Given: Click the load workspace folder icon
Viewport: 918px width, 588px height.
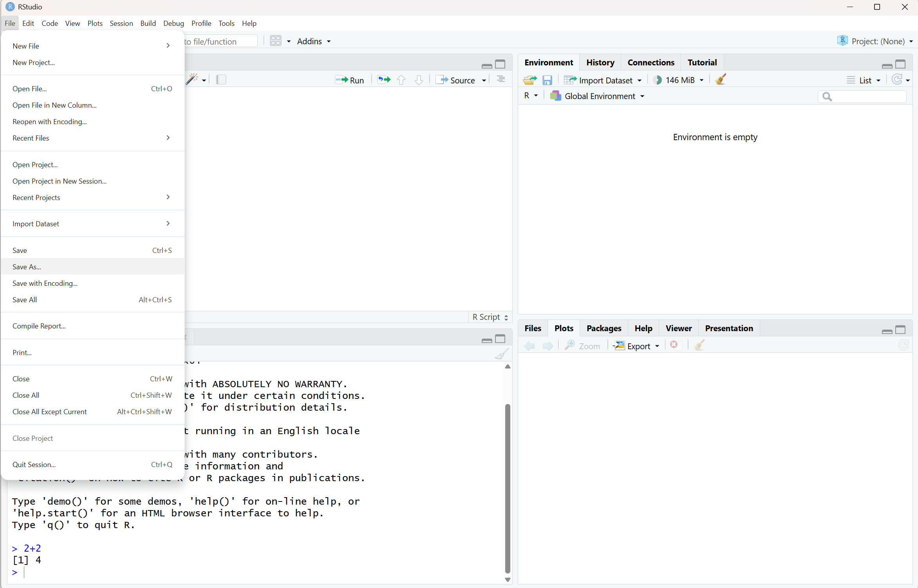Looking at the screenshot, I should pos(529,80).
